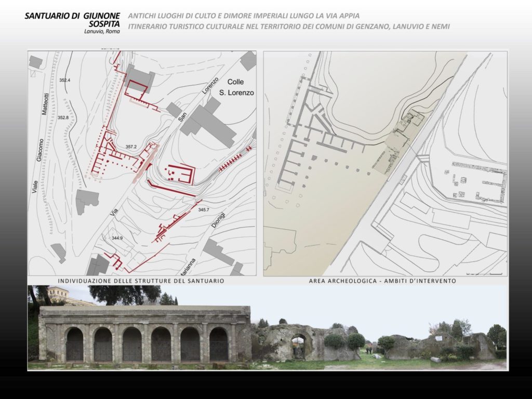532x399 pixels.
Task: Click the arched portico in the panorama photo
Action: [145, 335]
